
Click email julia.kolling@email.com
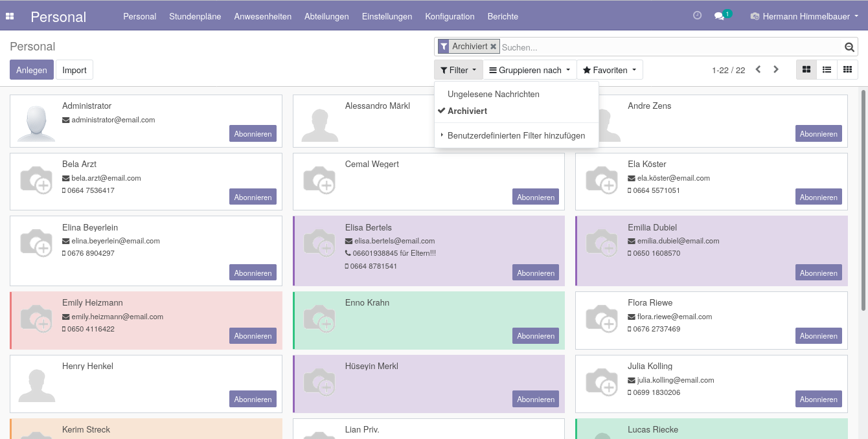676,380
